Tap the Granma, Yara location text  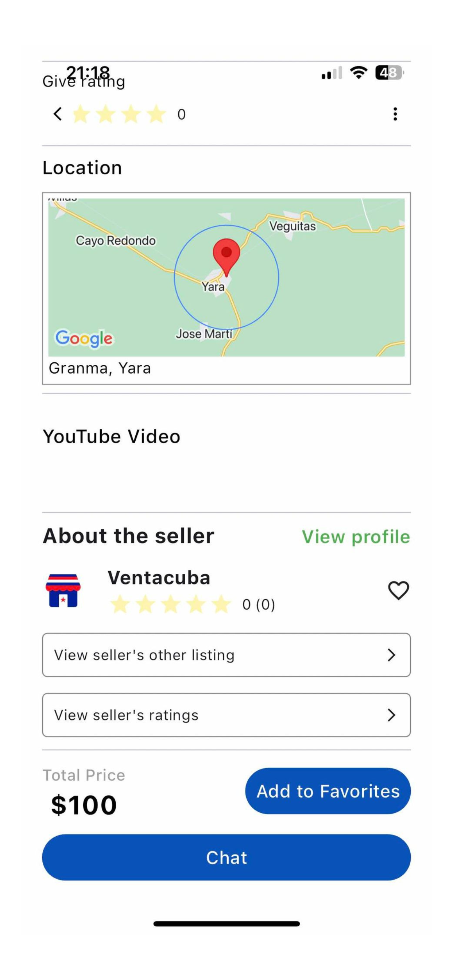pos(100,368)
